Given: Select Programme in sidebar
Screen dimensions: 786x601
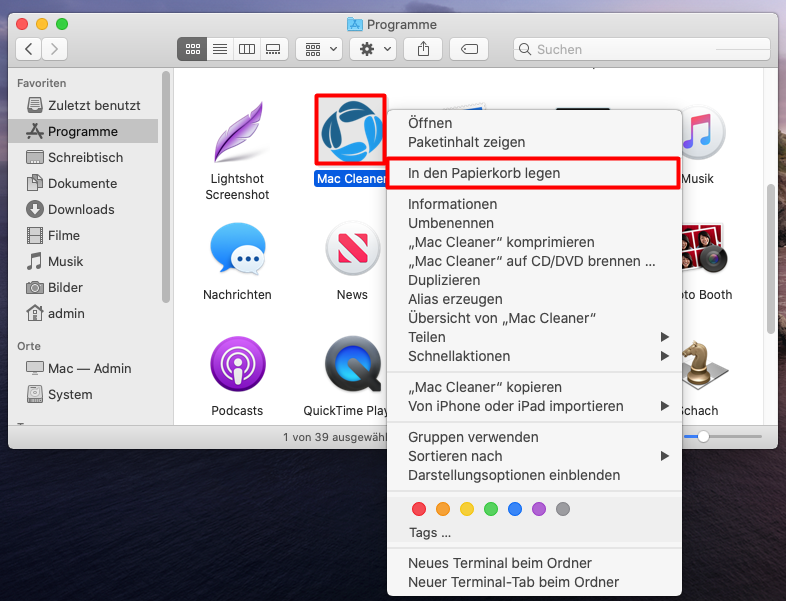Looking at the screenshot, I should [83, 131].
